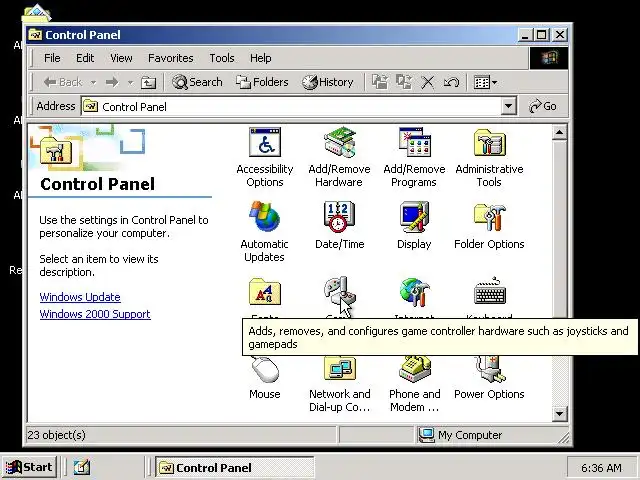Open the Views dropdown button
Screen dimensions: 640x480
click(x=485, y=82)
